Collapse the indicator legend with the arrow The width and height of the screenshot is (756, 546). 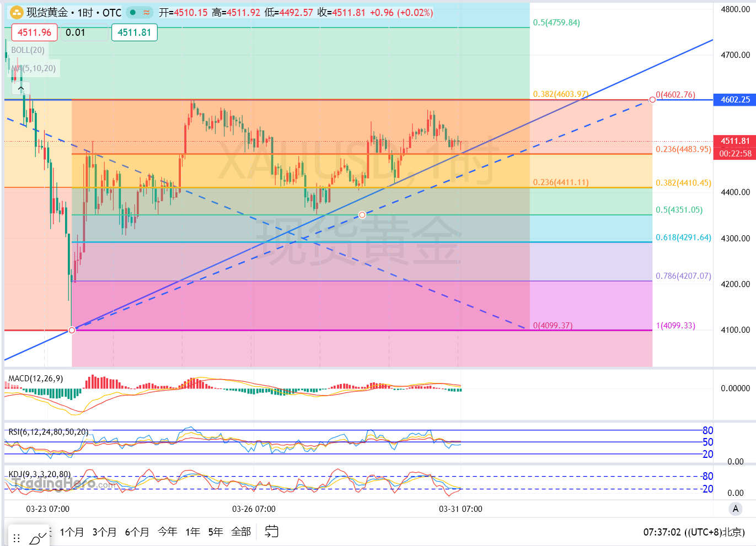point(21,88)
